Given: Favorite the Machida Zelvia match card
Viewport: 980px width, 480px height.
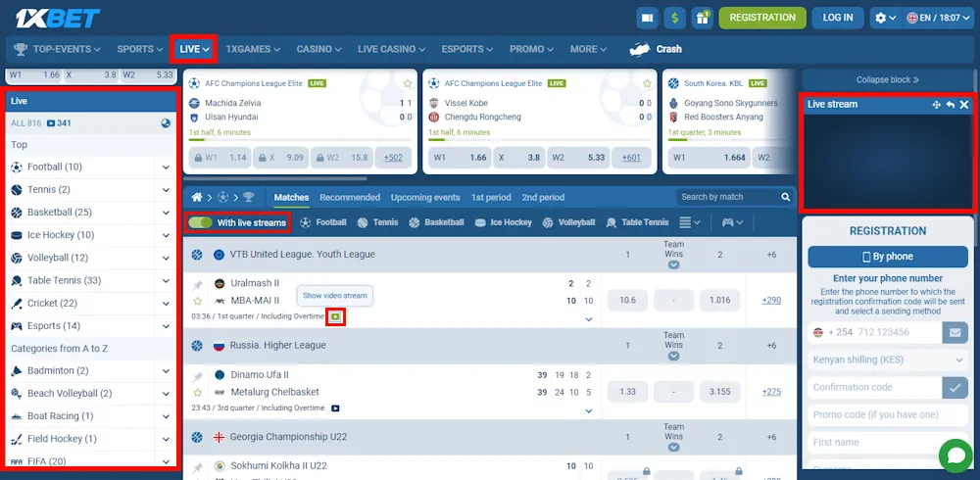Looking at the screenshot, I should point(408,83).
